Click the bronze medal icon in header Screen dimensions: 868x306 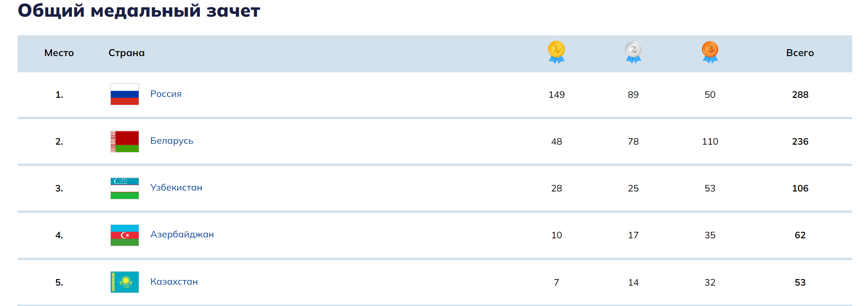tap(710, 52)
